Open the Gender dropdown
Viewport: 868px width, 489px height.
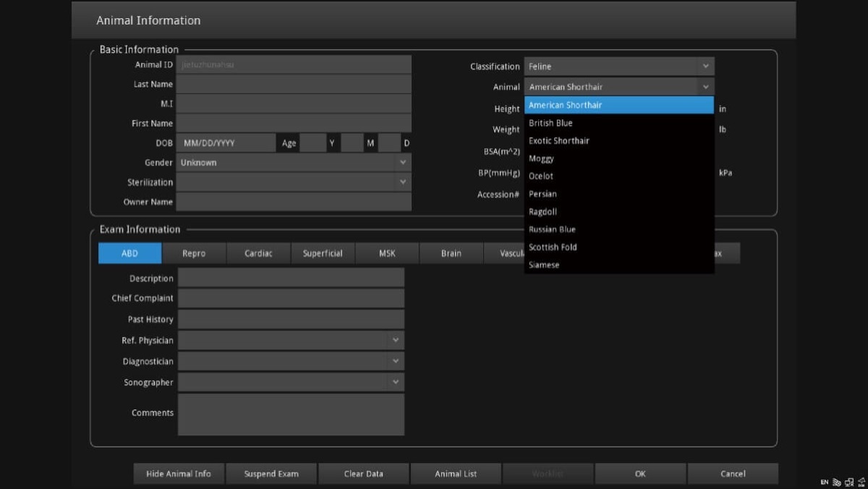click(x=403, y=163)
